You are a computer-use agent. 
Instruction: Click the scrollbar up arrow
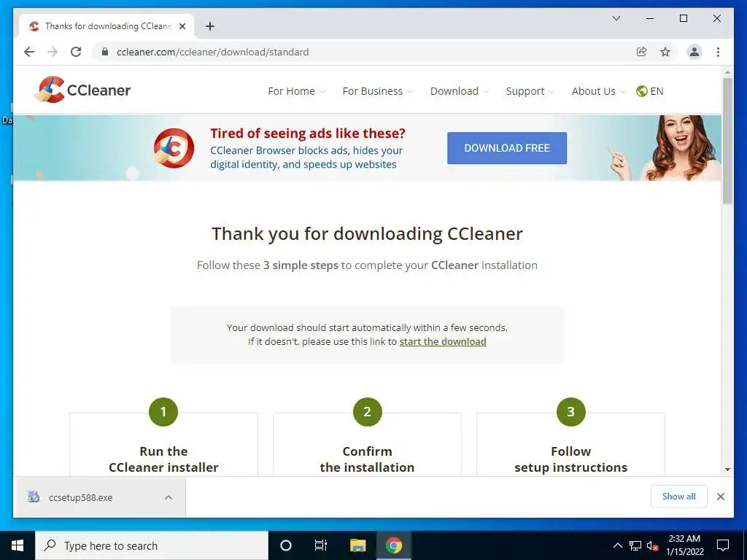[727, 72]
